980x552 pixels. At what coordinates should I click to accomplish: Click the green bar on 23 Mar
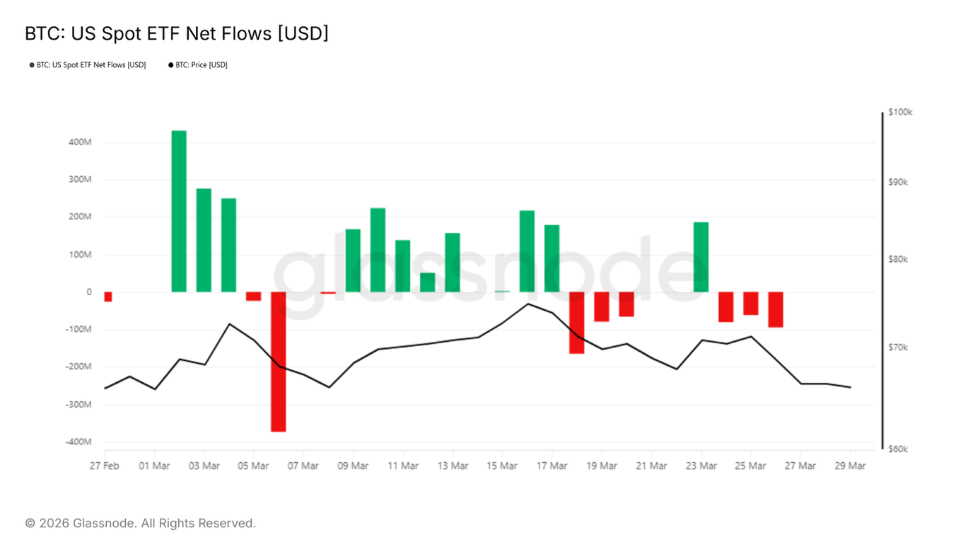pyautogui.click(x=701, y=257)
